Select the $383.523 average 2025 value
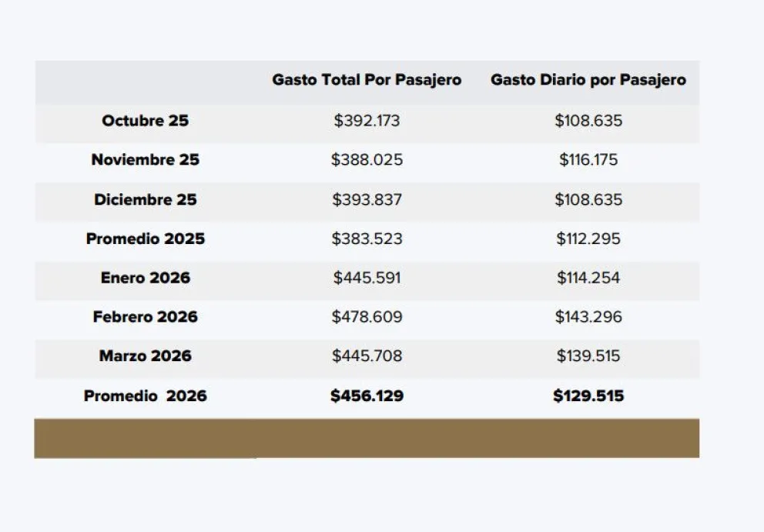This screenshot has width=764, height=532. point(367,239)
